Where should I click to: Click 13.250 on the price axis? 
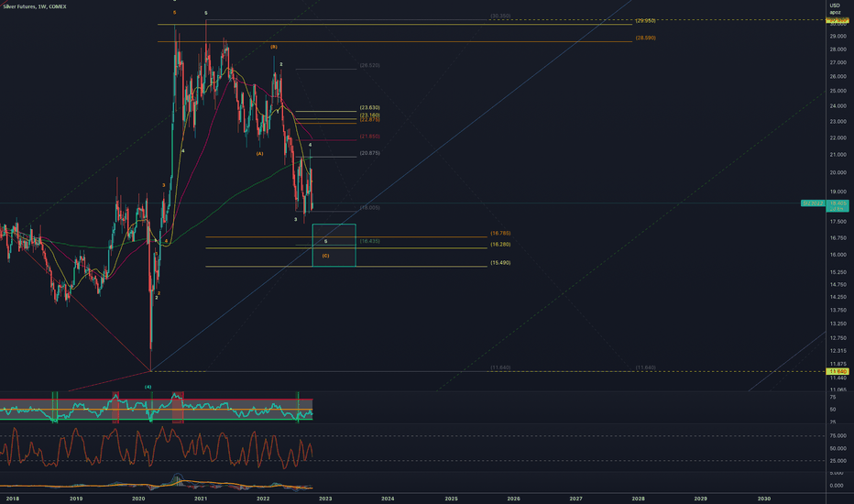coord(838,323)
